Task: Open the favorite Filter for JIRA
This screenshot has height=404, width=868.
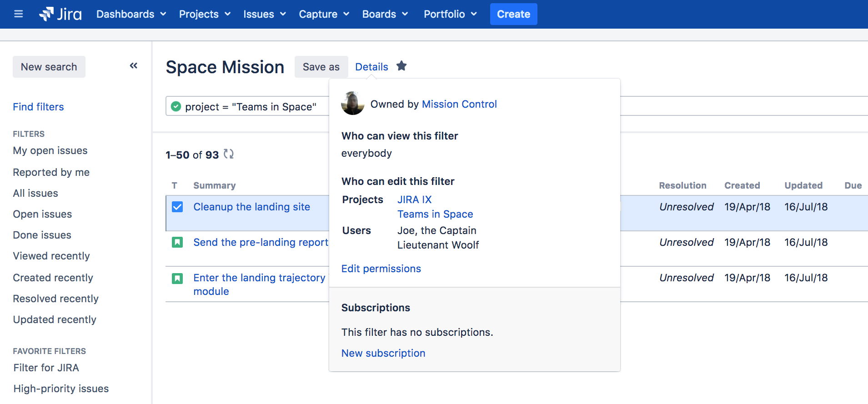Action: point(46,368)
